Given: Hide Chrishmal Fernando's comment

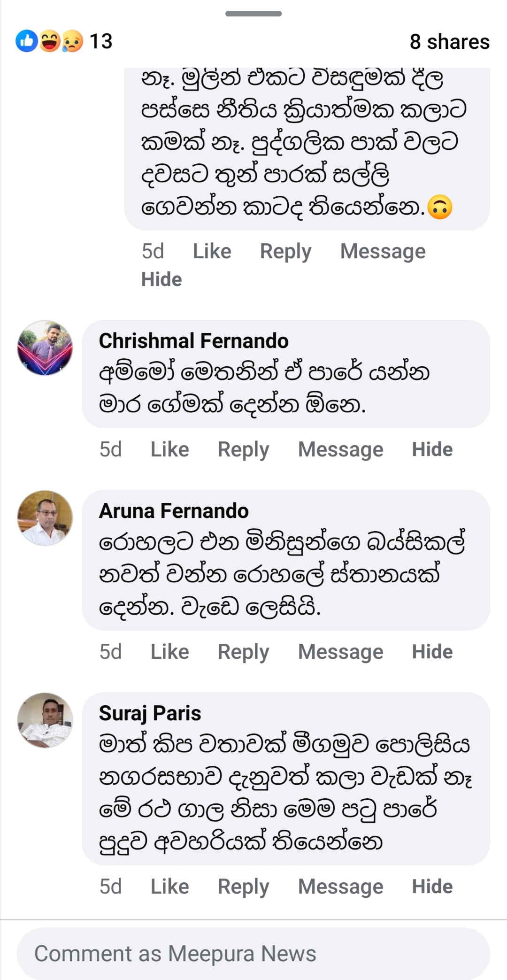Looking at the screenshot, I should coord(432,449).
